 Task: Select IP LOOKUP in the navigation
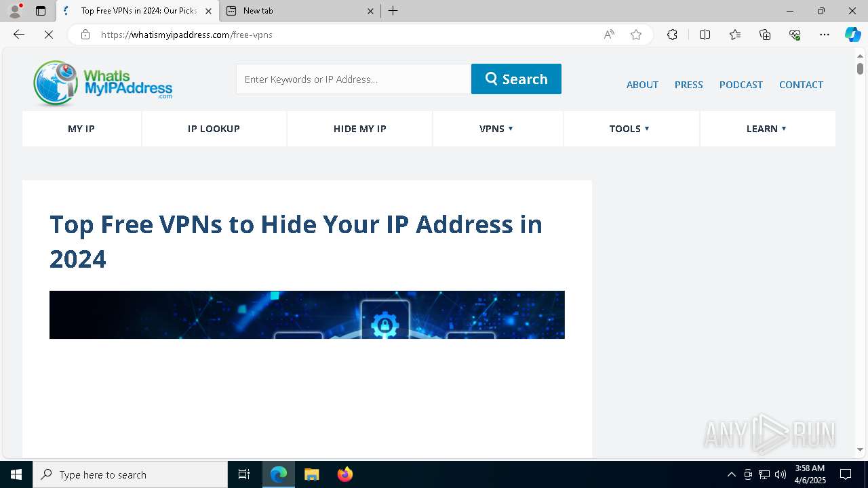(214, 129)
